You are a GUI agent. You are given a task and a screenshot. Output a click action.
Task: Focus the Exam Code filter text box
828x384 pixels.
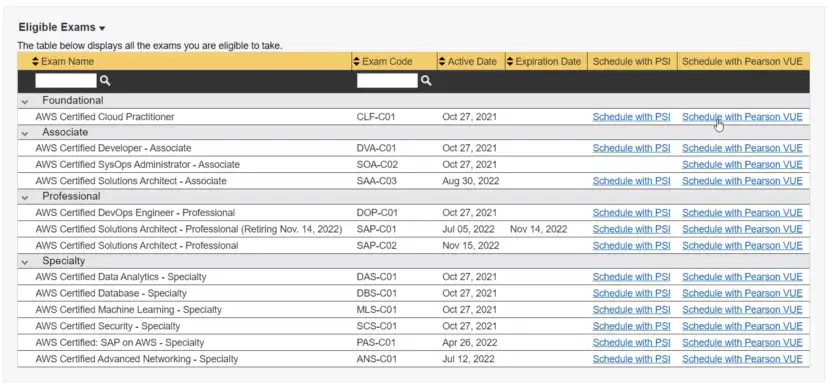387,80
